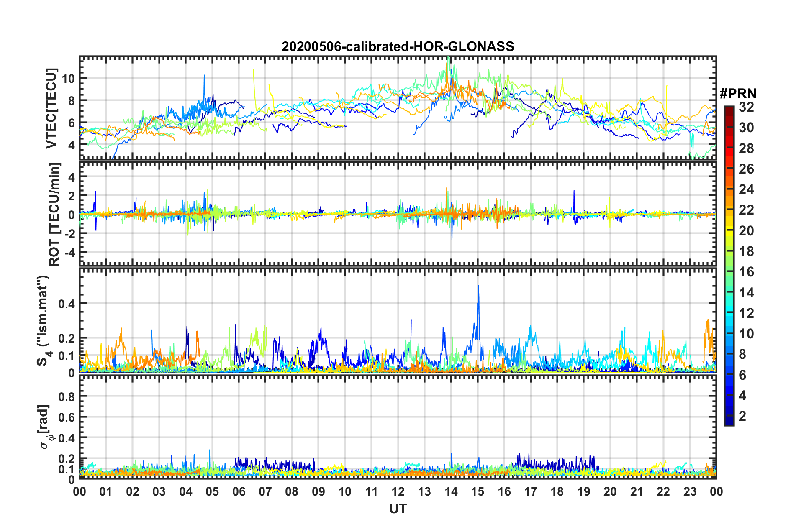The width and height of the screenshot is (796, 532).
Task: Click the PRN colorbar gradient
Action: 729,266
